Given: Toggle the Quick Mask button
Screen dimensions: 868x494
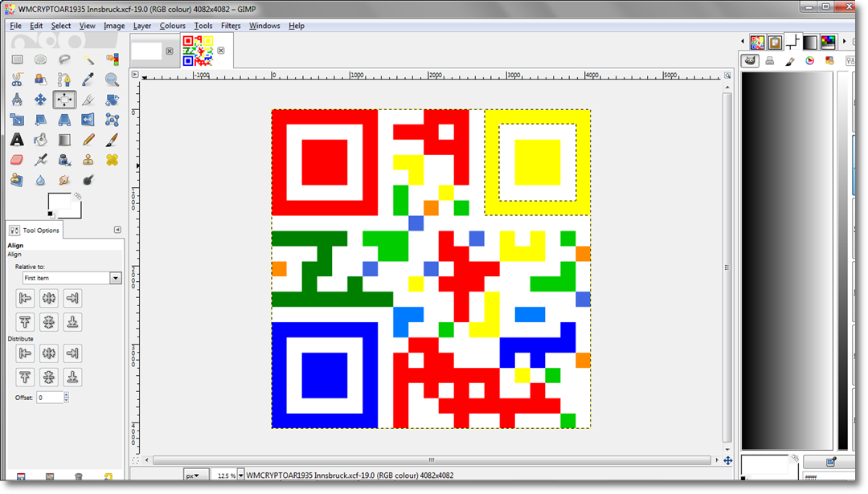Looking at the screenshot, I should (135, 460).
